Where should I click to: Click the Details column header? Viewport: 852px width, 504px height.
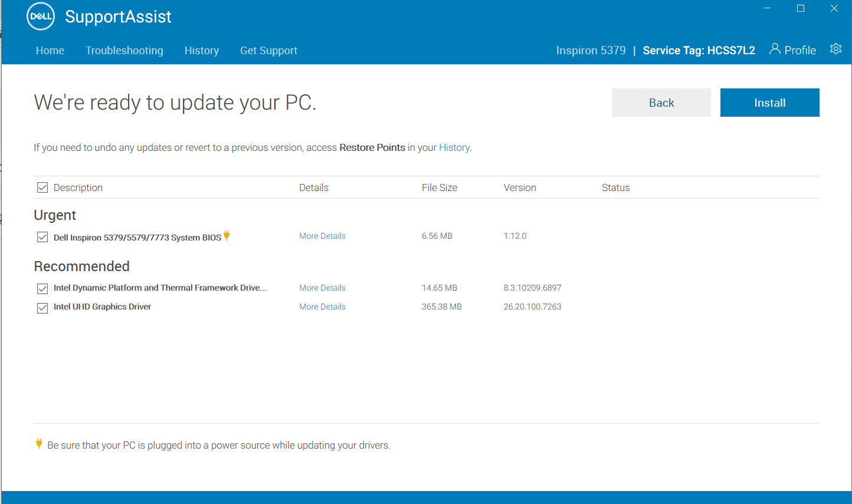314,187
